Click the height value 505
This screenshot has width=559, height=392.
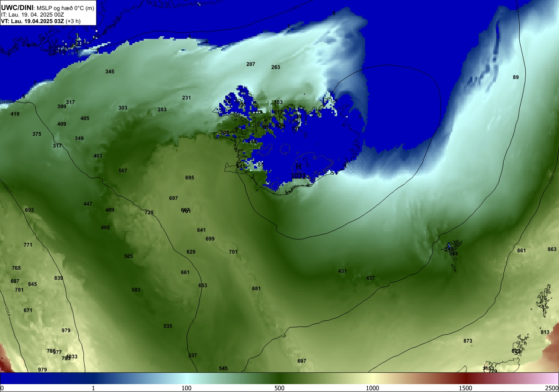point(128,256)
